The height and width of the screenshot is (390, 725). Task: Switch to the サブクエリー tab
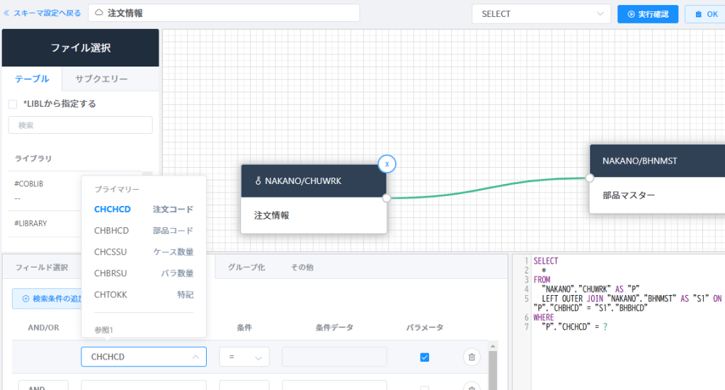pos(101,79)
